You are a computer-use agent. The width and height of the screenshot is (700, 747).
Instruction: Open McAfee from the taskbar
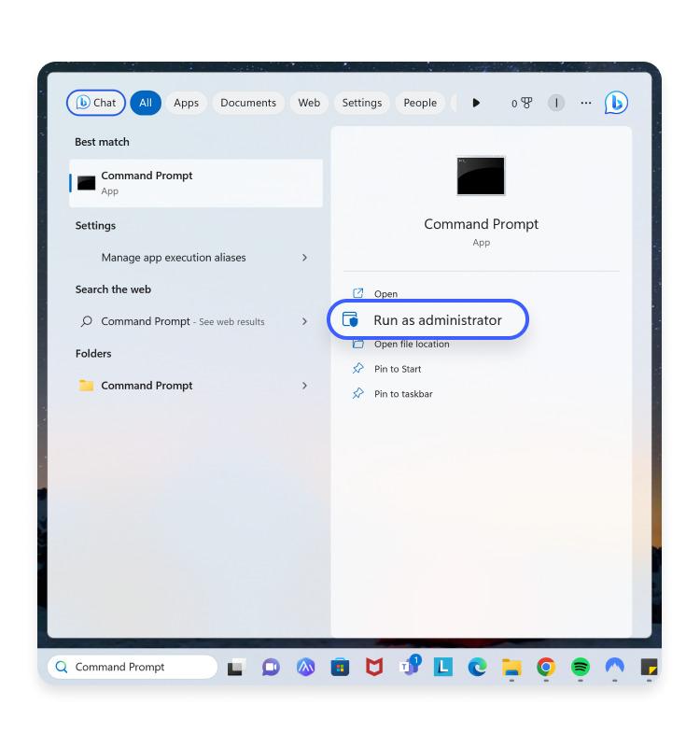(x=374, y=668)
